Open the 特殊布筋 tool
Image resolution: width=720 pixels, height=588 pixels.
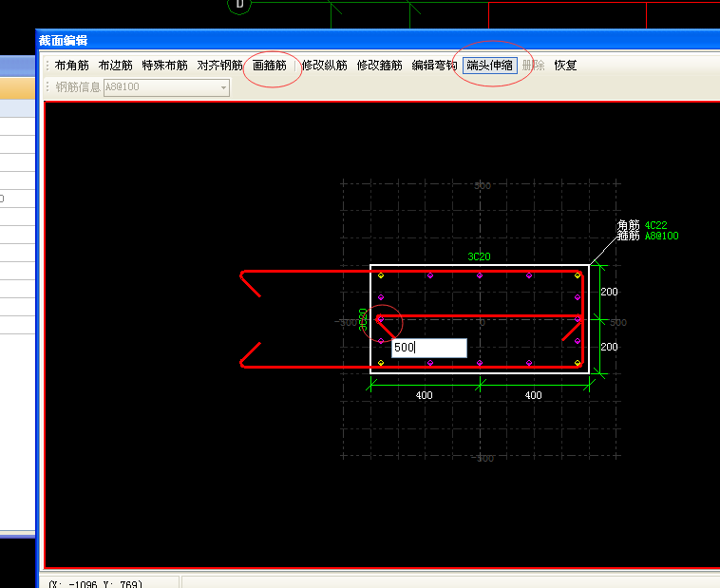click(x=165, y=66)
